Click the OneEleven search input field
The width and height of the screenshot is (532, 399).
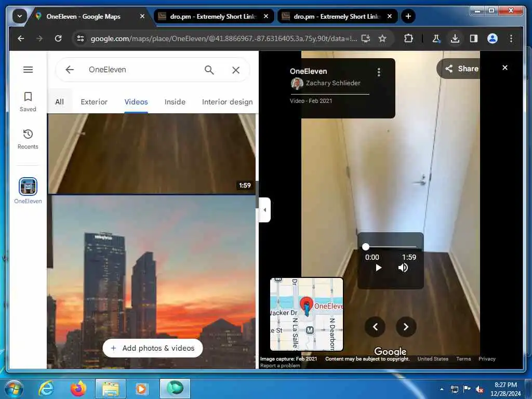point(142,70)
